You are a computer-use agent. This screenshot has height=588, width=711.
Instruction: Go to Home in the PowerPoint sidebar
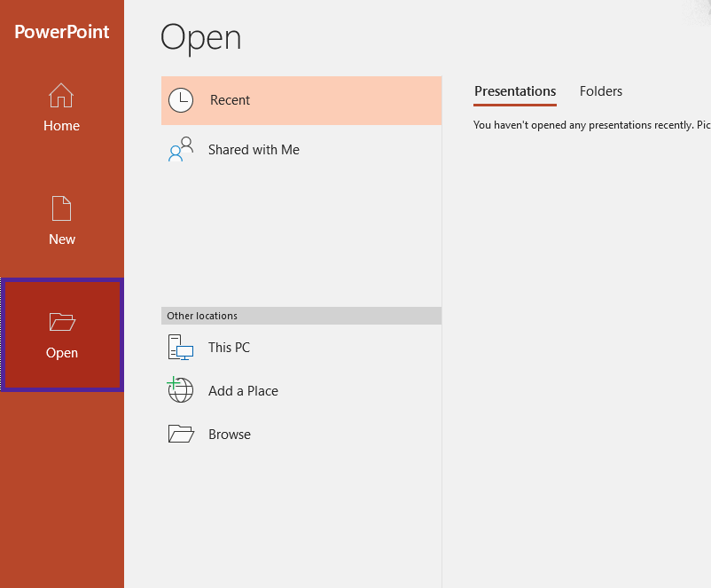coord(62,107)
